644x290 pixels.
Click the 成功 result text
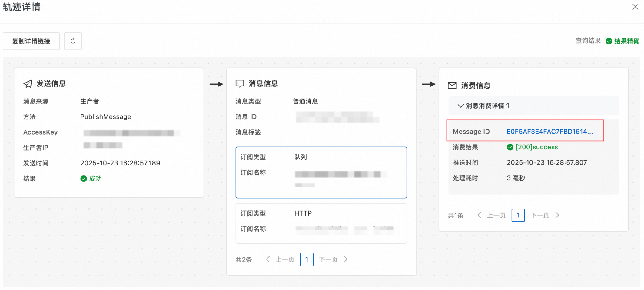pyautogui.click(x=95, y=179)
